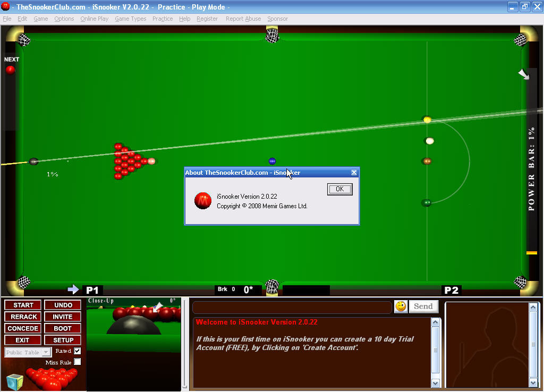Click the bottom middle pocket
The width and height of the screenshot is (544, 392).
click(272, 286)
